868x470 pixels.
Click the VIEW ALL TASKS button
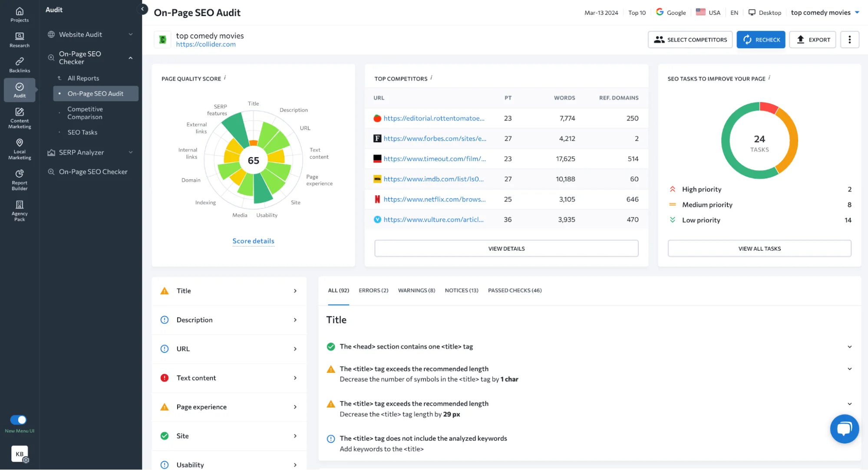click(x=759, y=249)
